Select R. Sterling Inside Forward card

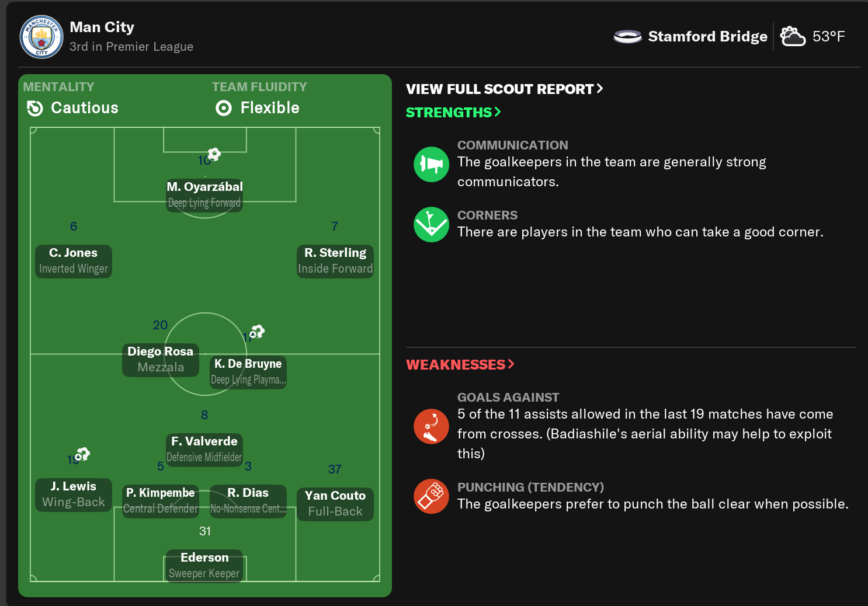(x=335, y=261)
